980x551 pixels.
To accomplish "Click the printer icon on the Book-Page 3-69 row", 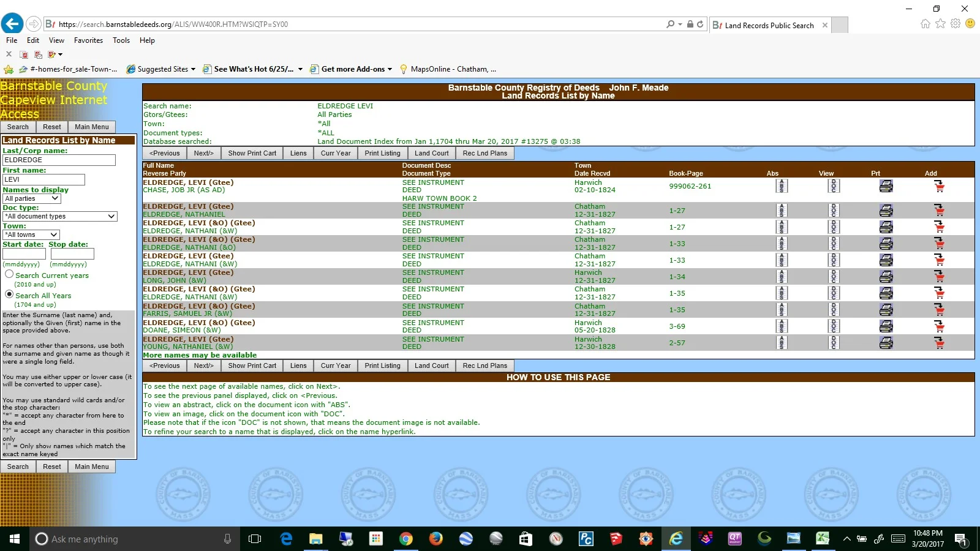I will (886, 326).
